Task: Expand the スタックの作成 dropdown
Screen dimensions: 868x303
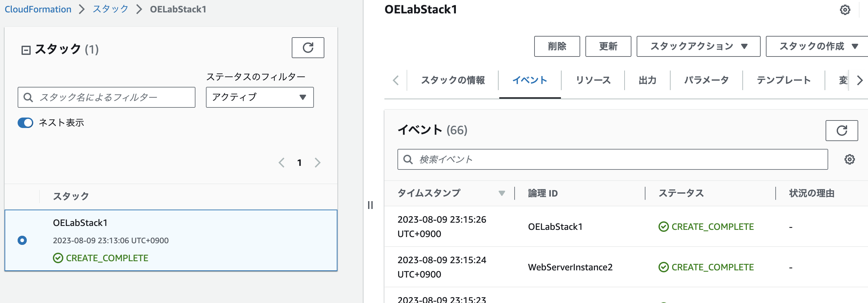Action: click(x=816, y=46)
